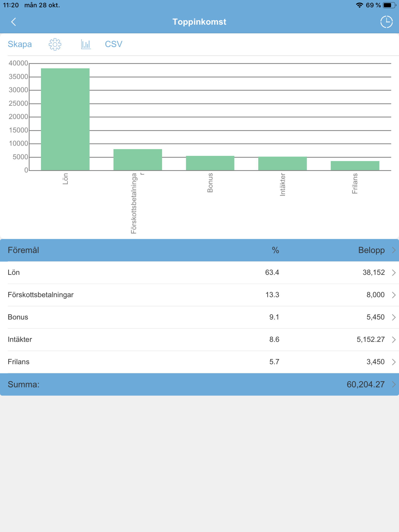399x532 pixels.
Task: Expand Lön row chevron
Action: click(394, 272)
